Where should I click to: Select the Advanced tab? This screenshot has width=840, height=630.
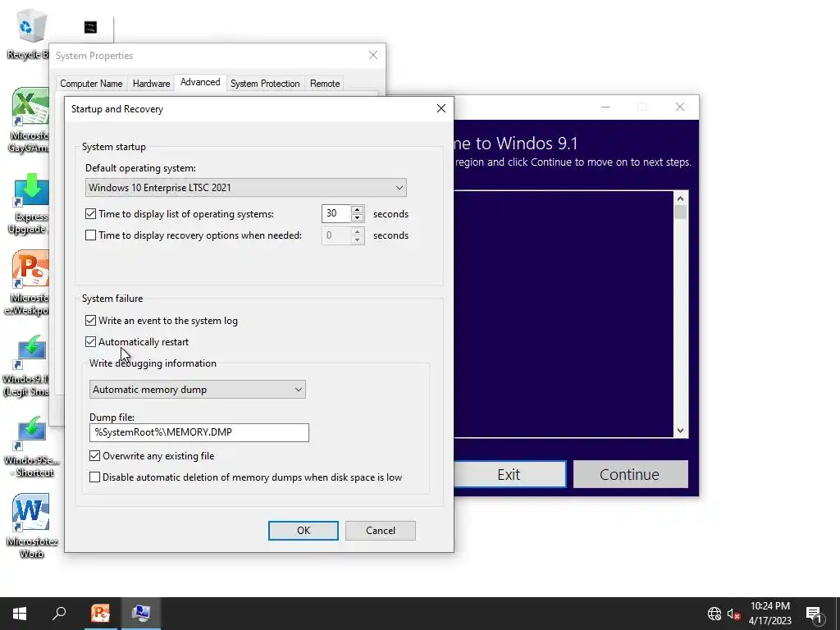coord(200,82)
